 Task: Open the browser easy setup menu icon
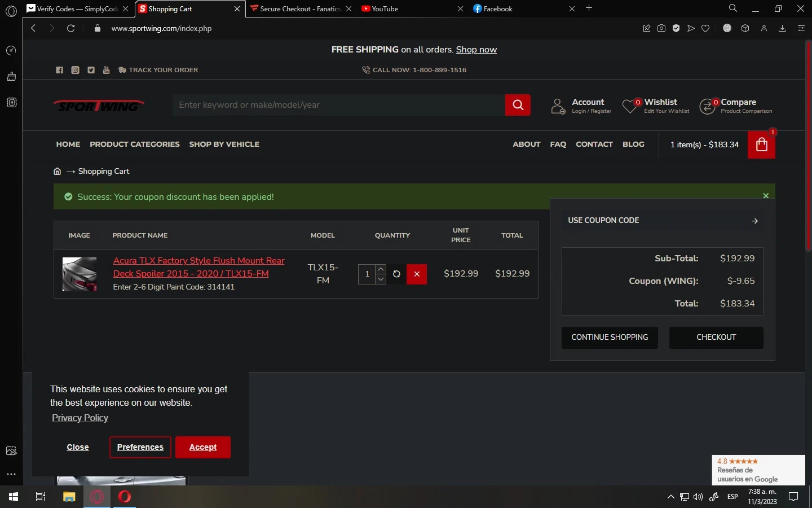click(x=801, y=28)
